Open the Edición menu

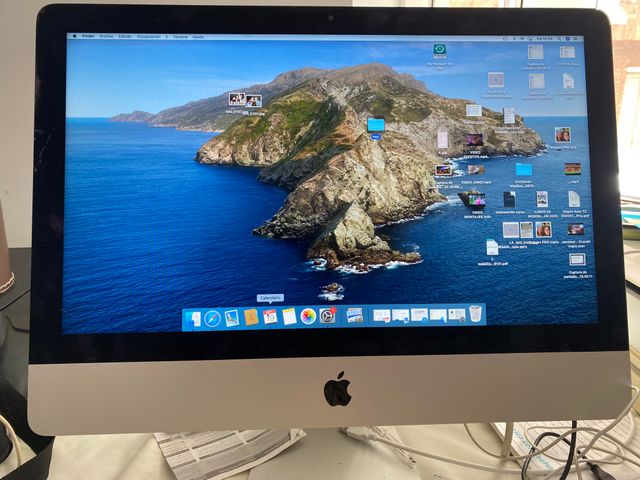pos(125,36)
